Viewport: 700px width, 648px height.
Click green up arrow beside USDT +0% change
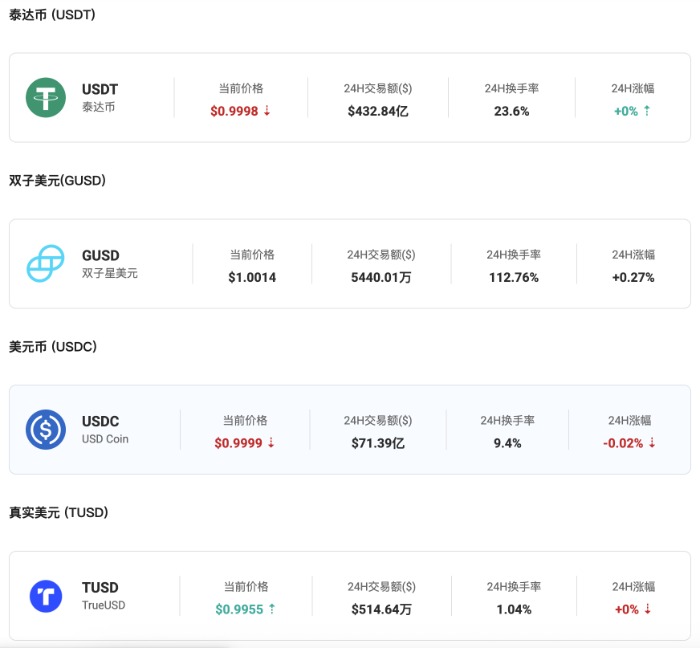(x=647, y=111)
